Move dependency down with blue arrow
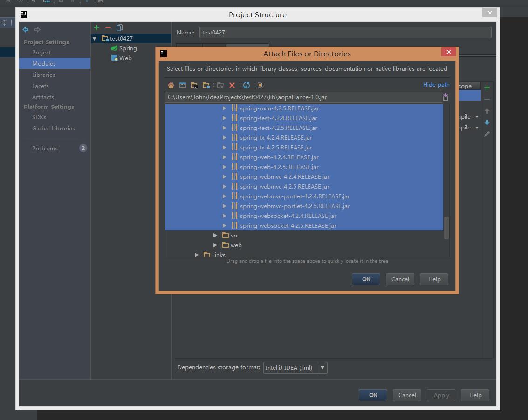 point(487,122)
